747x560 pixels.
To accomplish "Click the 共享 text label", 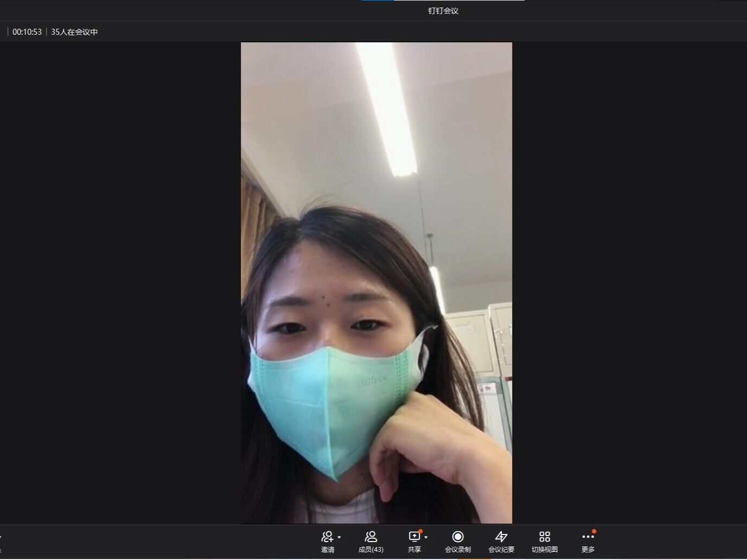I will click(414, 550).
